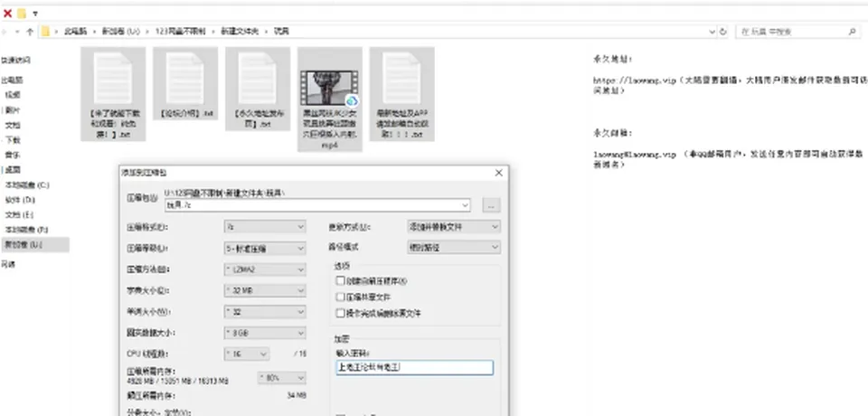This screenshot has width=868, height=416.
Task: Expand the address bar history dropdown
Action: tap(712, 33)
